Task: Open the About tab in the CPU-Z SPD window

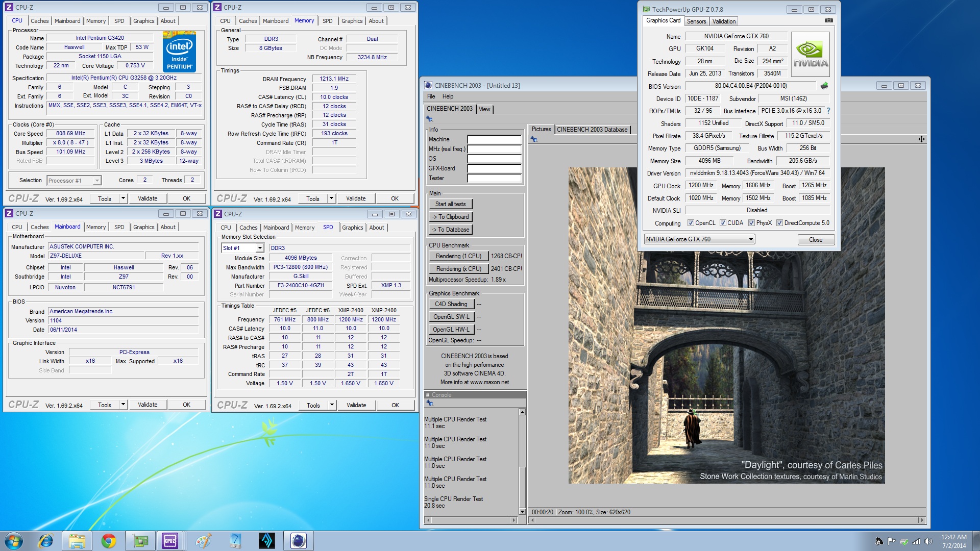Action: [377, 228]
